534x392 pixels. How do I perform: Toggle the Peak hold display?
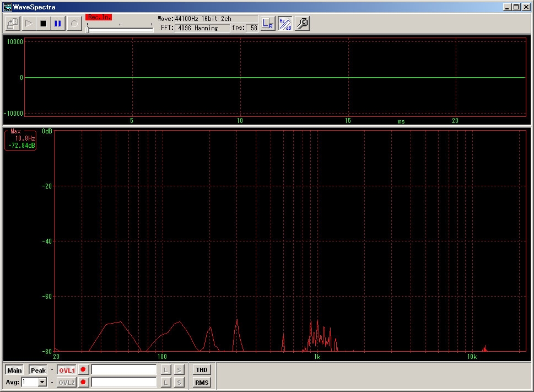click(38, 370)
